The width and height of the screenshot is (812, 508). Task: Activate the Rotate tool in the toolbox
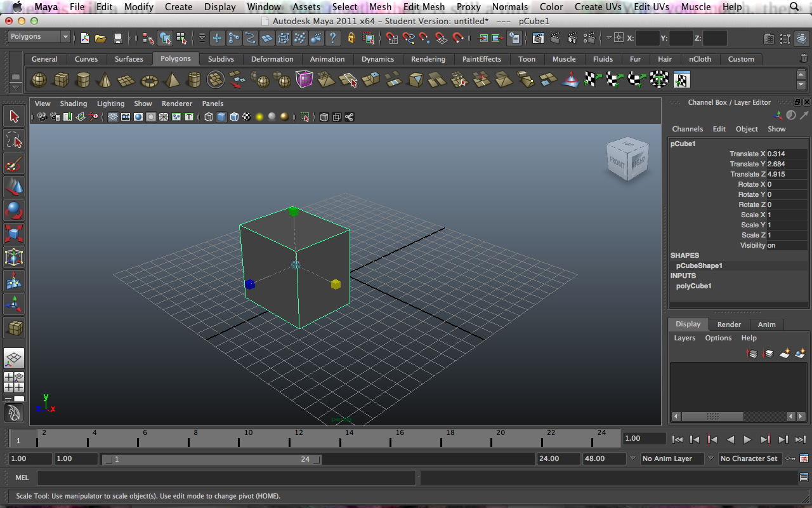coord(14,210)
